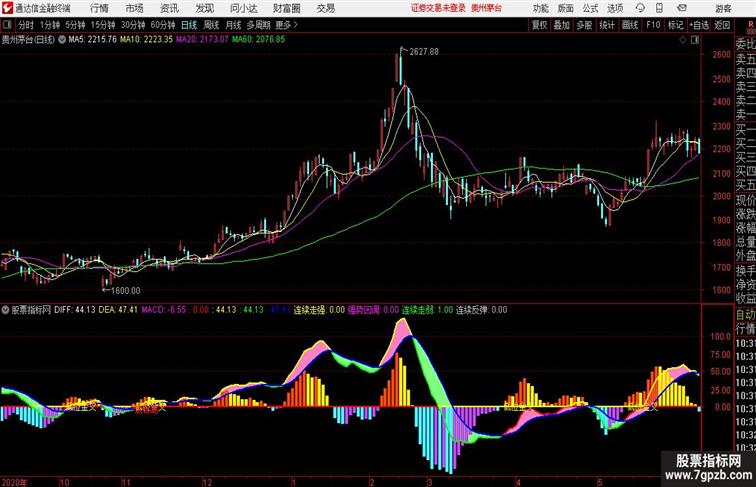Screen dimensions: 756x487
Task: Click the MA20: 2173.07 label
Action: (202, 39)
